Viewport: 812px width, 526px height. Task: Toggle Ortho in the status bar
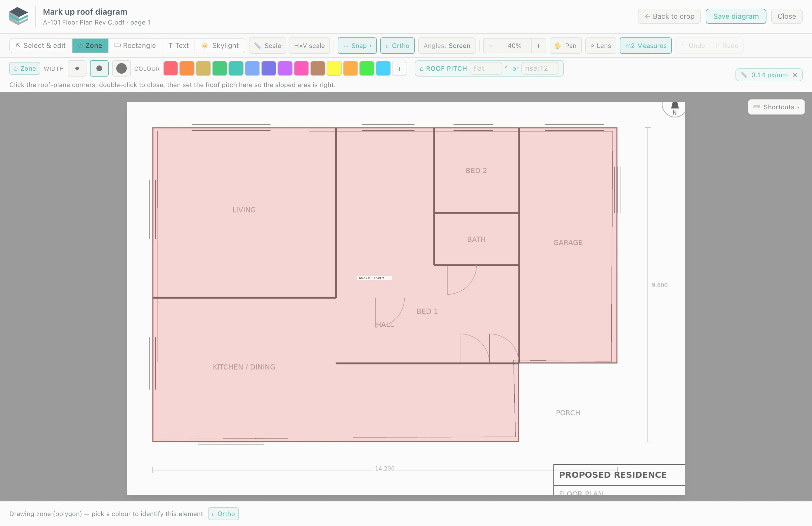point(223,514)
